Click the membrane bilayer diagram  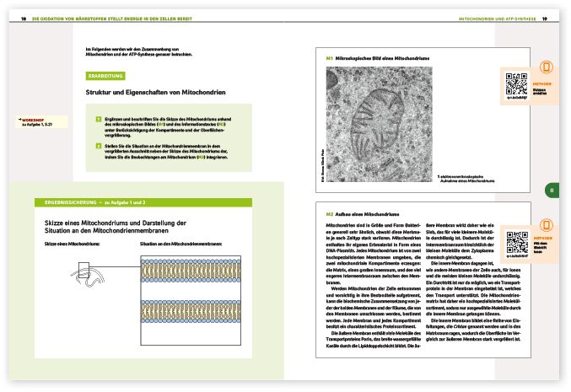pos(191,300)
